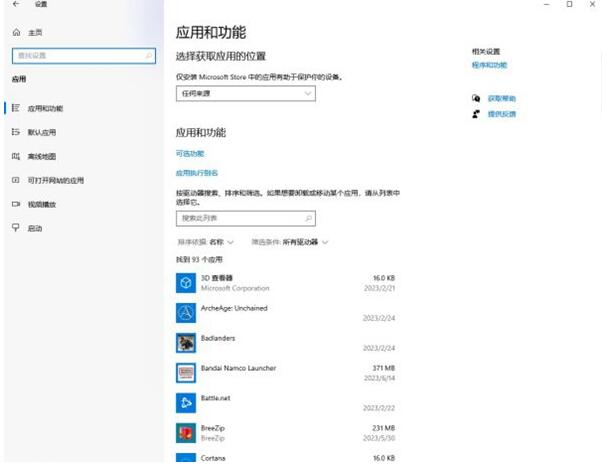Viewport: 602px width, 466px height.
Task: Click the 可打开网站的应用 sidebar icon
Action: (x=16, y=180)
